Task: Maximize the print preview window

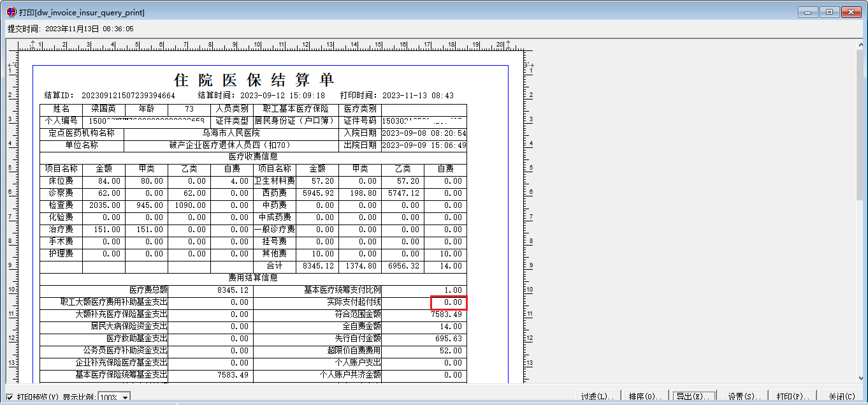Action: (829, 12)
